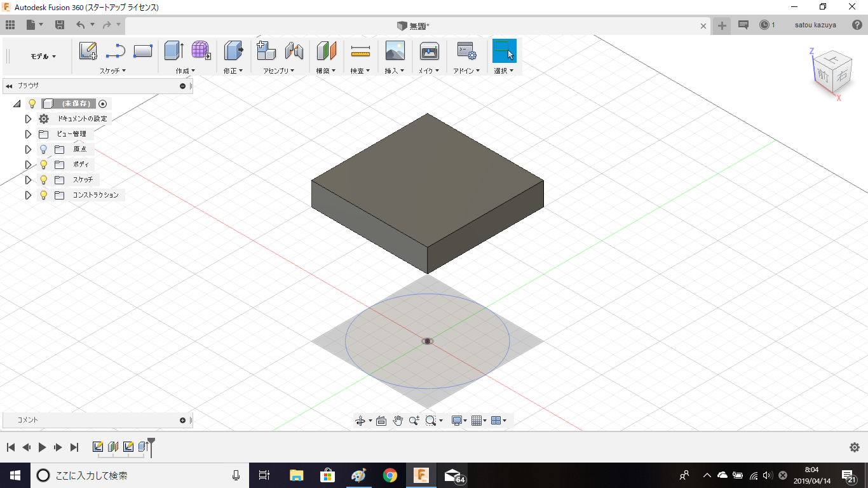Open the 選択 menu
The width and height of the screenshot is (868, 488).
click(504, 71)
